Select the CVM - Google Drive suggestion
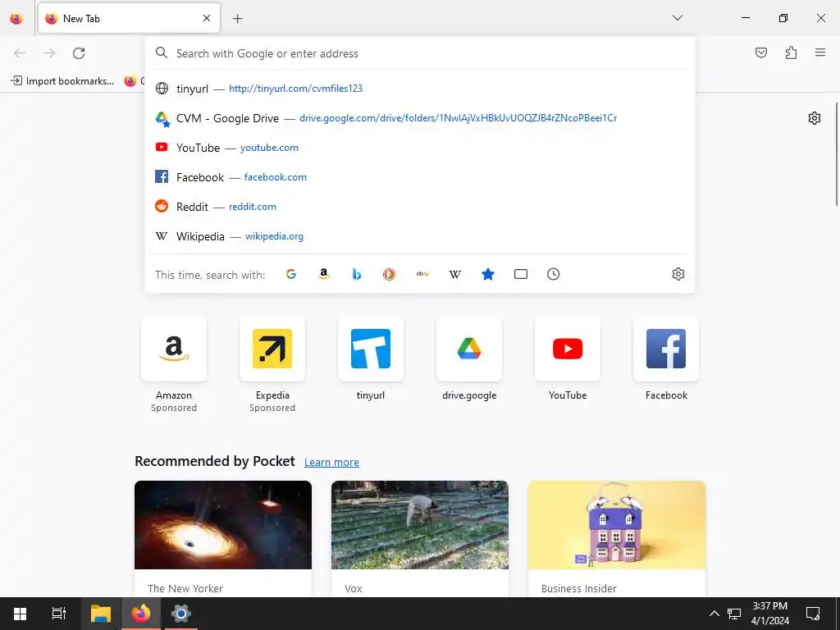Viewport: 840px width, 630px height. tap(420, 118)
